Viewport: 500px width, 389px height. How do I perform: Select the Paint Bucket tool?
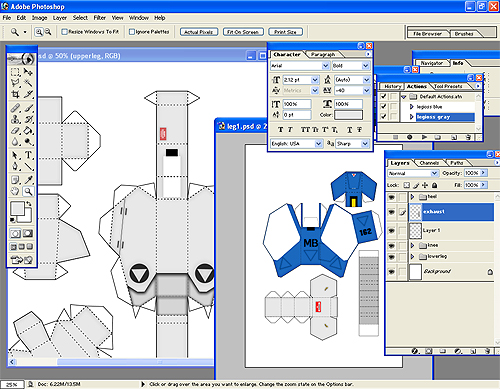tap(28, 130)
